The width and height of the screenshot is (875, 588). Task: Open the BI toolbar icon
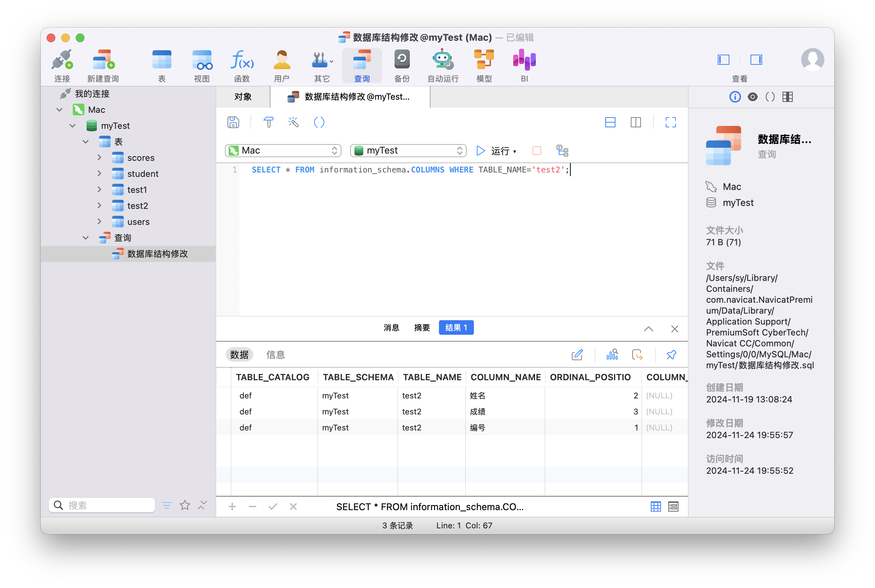pos(524,65)
